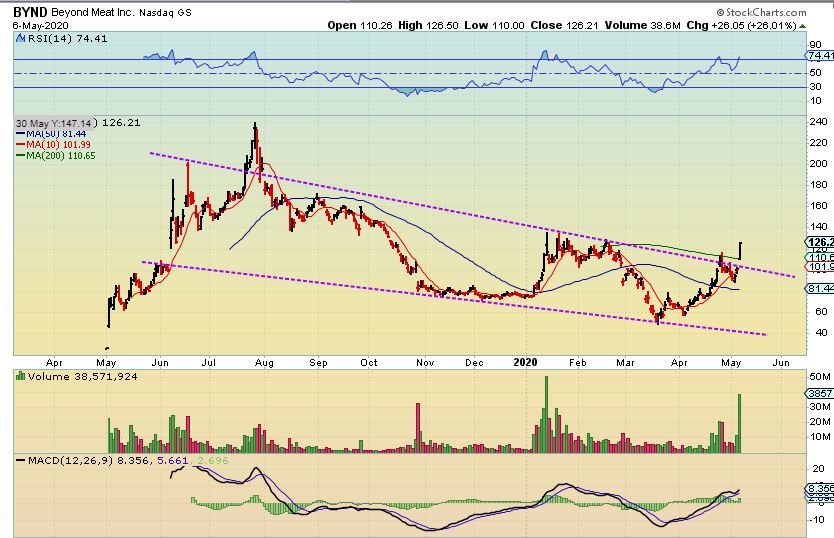Click the Volume bar chart legend icon
834x538 pixels.
[x=20, y=376]
